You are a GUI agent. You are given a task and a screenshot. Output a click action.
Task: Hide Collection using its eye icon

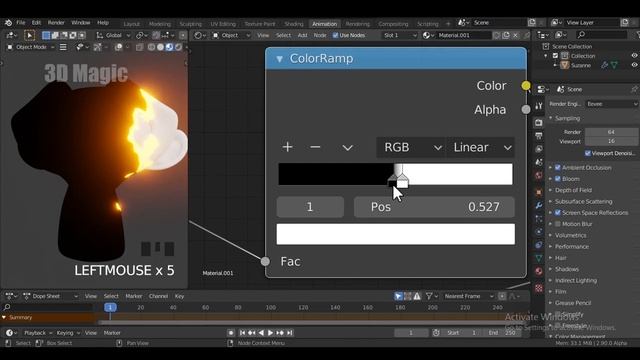pyautogui.click(x=634, y=56)
